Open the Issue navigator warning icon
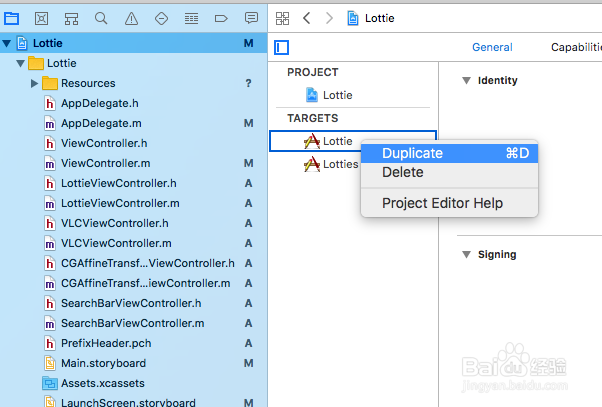 click(131, 18)
